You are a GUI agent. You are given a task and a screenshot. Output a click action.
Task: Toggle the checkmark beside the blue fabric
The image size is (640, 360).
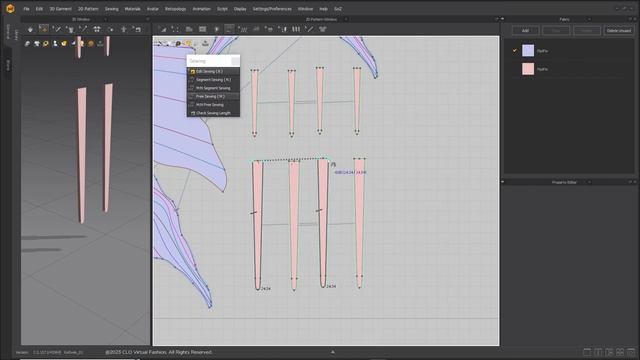(x=514, y=51)
